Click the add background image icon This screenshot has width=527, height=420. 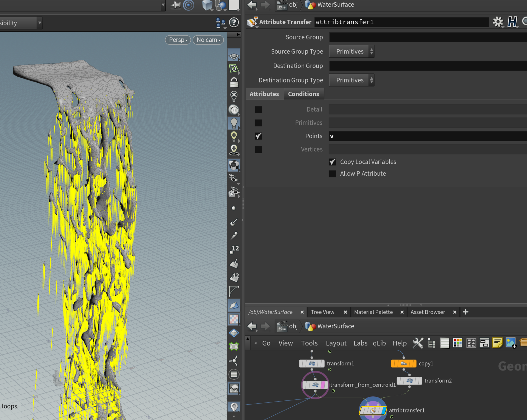(511, 343)
